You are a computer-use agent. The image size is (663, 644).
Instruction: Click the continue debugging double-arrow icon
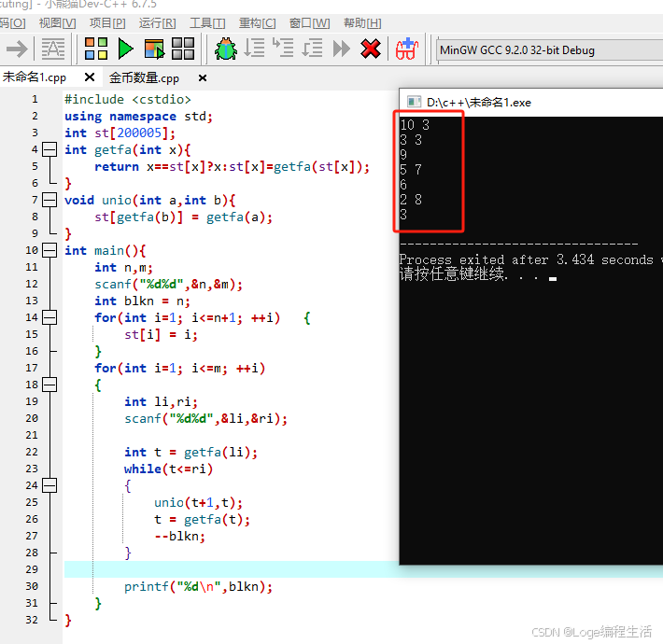341,49
